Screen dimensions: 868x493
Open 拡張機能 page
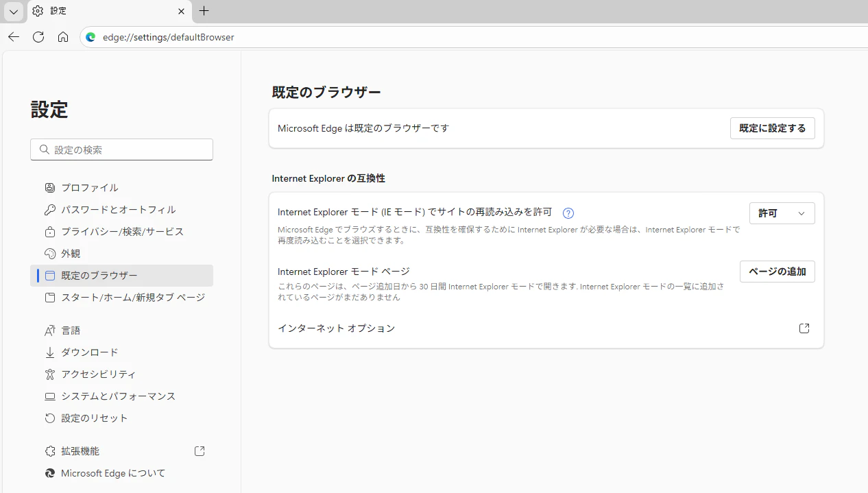[x=121, y=450]
